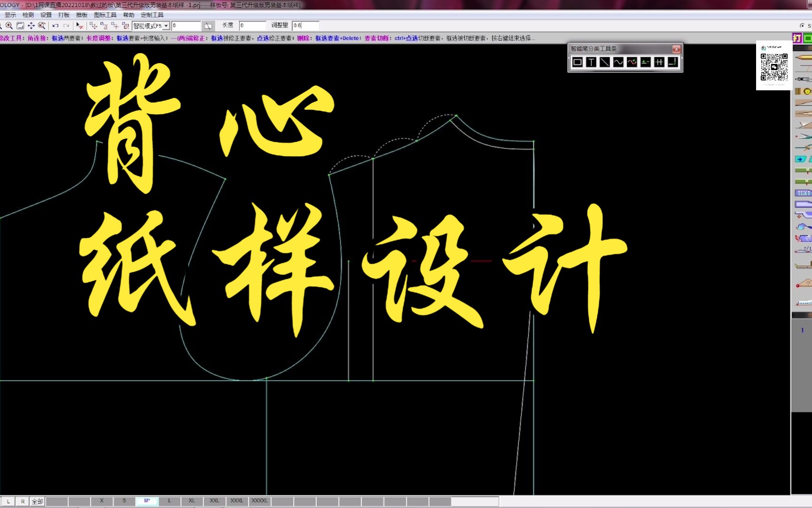Image resolution: width=812 pixels, height=508 pixels.
Task: Click the pan four-arrow icon
Action: pos(31,26)
